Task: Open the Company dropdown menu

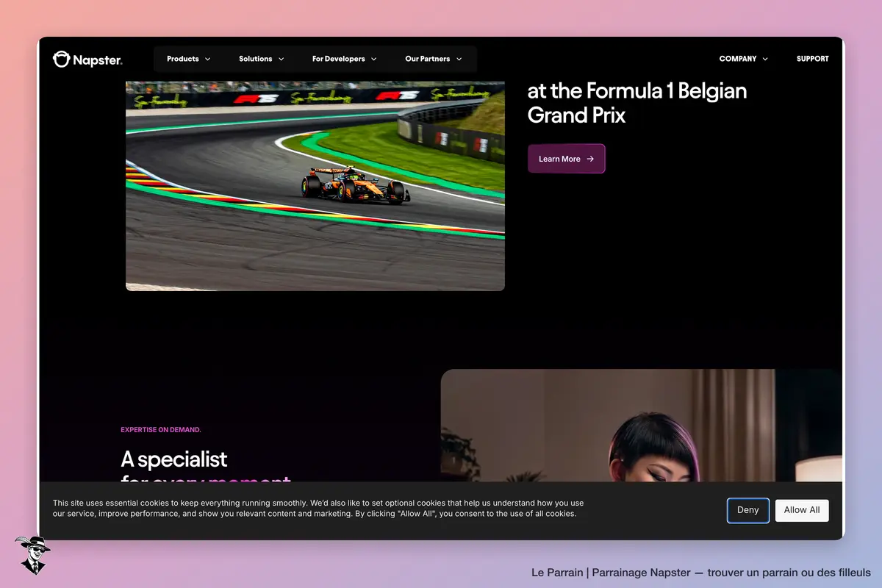Action: [744, 59]
